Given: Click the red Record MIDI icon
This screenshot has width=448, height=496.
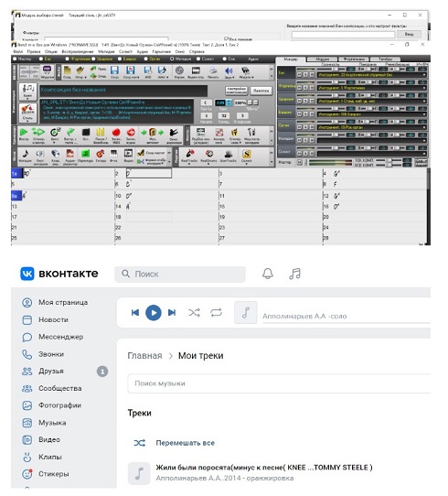Looking at the screenshot, I should point(116,132).
